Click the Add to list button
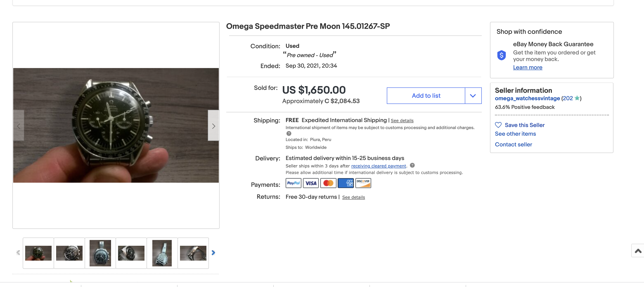Screen dimensions: 644x287 426,96
